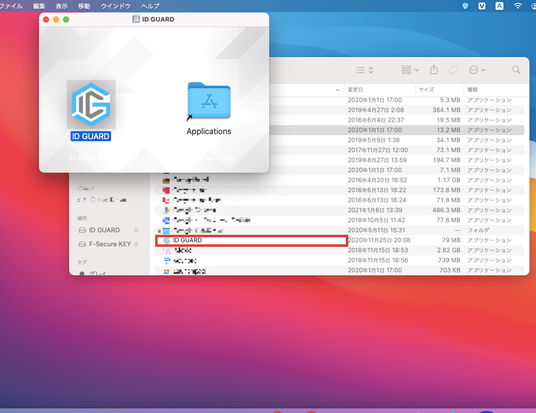
Task: Open the ウインドウ menu
Action: tap(116, 6)
